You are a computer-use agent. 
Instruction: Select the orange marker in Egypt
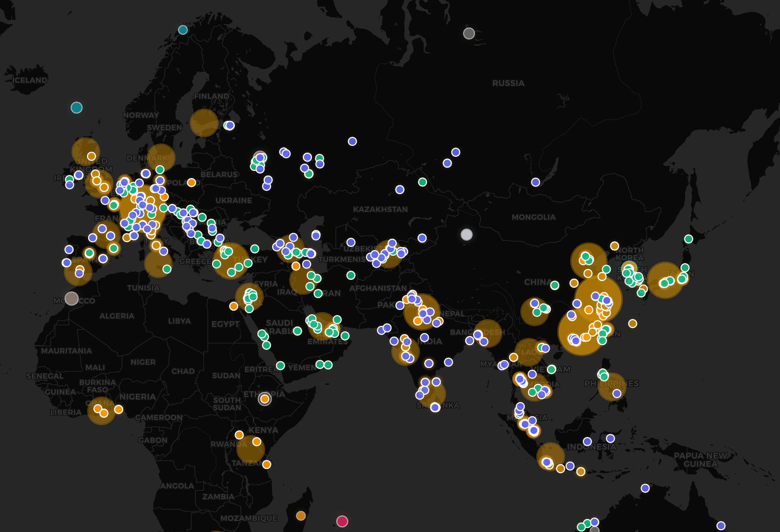(x=234, y=306)
